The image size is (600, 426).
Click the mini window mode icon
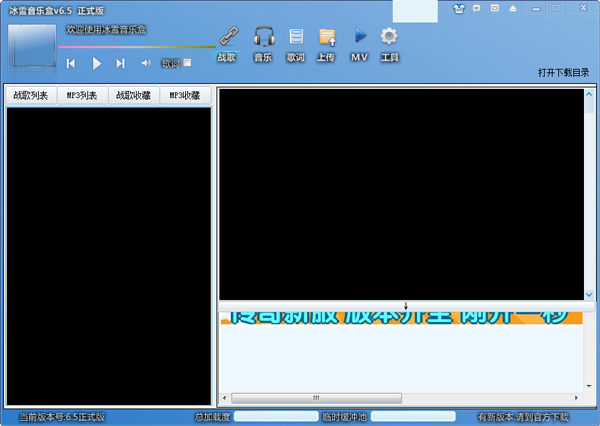494,8
